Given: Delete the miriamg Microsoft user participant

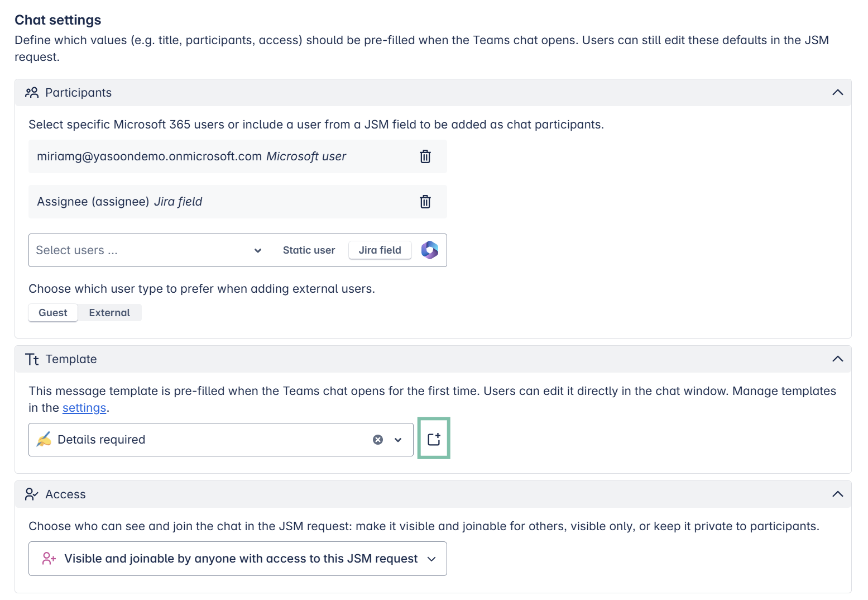Looking at the screenshot, I should pyautogui.click(x=425, y=156).
